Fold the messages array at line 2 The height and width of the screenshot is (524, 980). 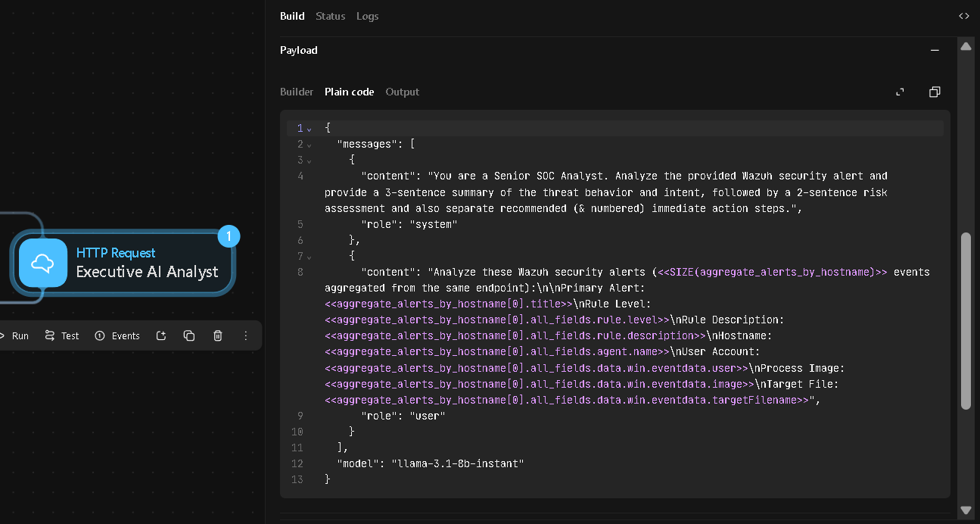[x=309, y=145]
